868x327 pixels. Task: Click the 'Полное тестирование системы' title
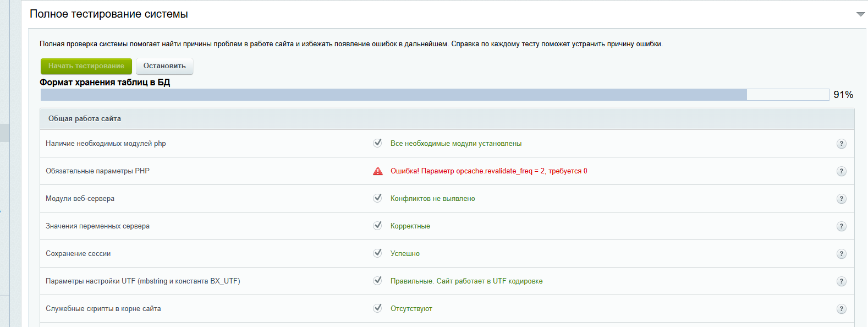(109, 14)
